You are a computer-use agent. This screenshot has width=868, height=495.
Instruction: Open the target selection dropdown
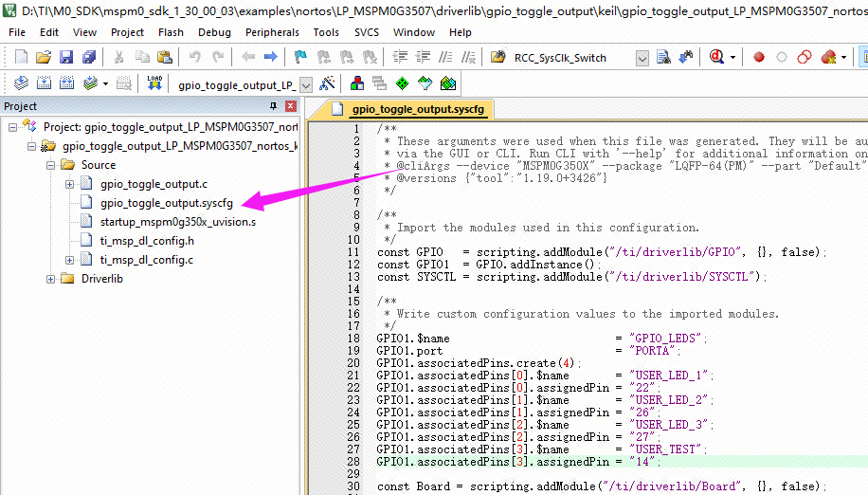305,84
